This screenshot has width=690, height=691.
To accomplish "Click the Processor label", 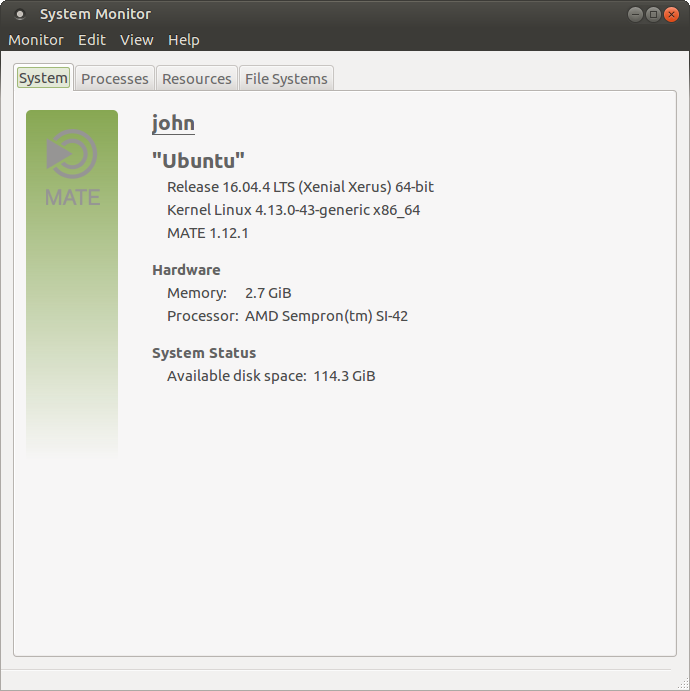I will (203, 316).
